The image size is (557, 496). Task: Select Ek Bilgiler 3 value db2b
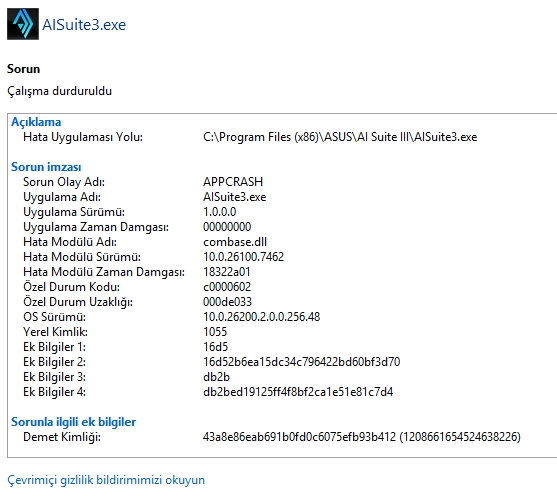tap(216, 377)
